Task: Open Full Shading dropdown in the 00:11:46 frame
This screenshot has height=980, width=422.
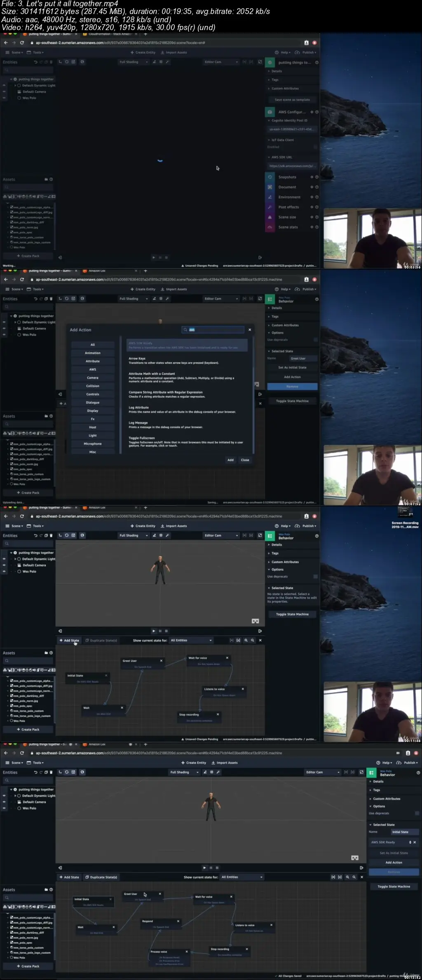Action: [134, 535]
